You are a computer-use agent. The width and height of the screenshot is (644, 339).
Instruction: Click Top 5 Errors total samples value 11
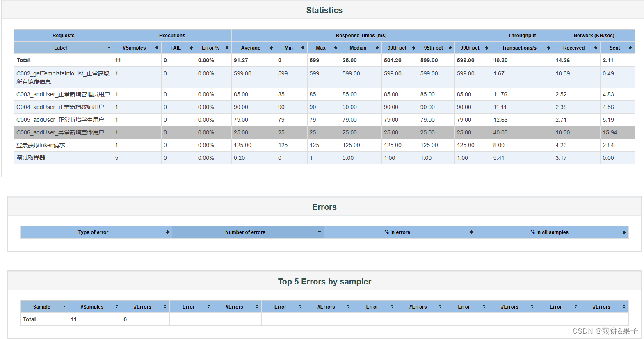tap(74, 319)
